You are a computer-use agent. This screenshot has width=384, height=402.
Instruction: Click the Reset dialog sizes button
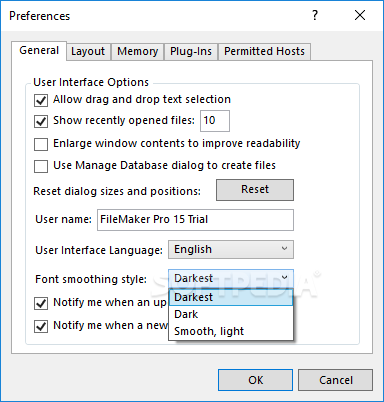click(255, 190)
